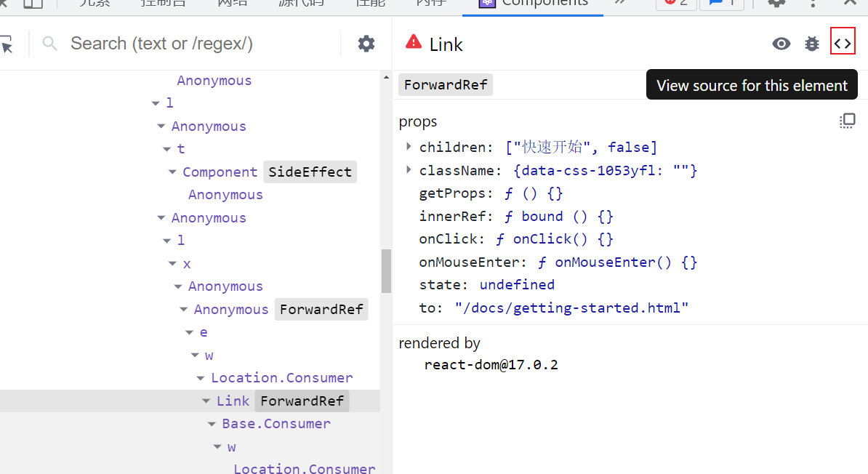The image size is (868, 474).
Task: Click the component tree scrollbar thumb
Action: tap(387, 270)
